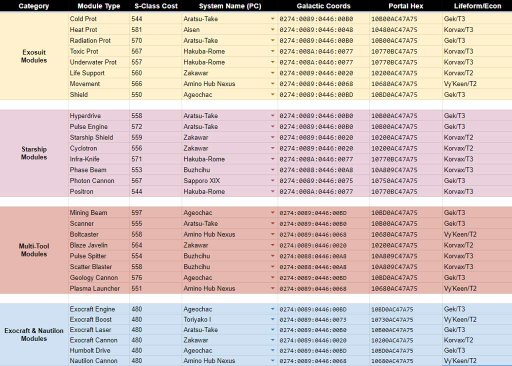Click the Multi-Tool Modules category cell
Viewport: 512px width, 366px height.
point(34,250)
